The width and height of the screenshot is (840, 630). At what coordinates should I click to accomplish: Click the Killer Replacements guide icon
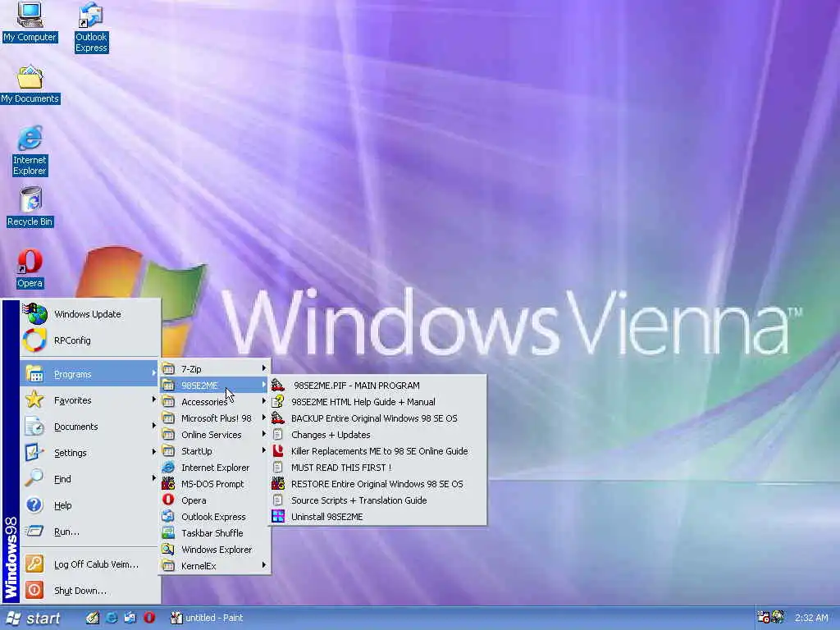278,451
